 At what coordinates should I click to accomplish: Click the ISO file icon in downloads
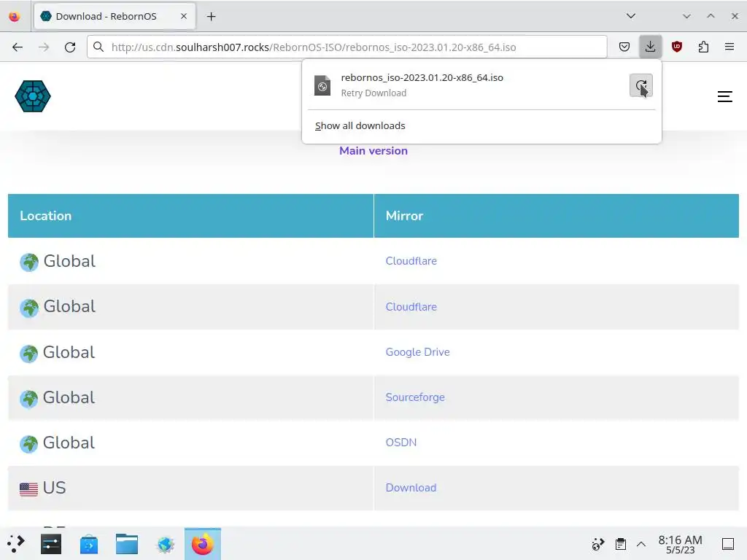click(322, 86)
